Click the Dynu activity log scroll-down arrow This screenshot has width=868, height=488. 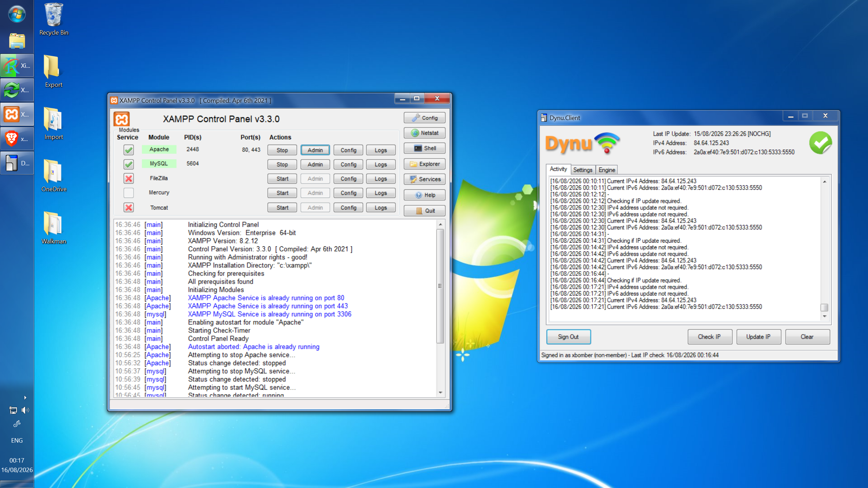point(825,316)
